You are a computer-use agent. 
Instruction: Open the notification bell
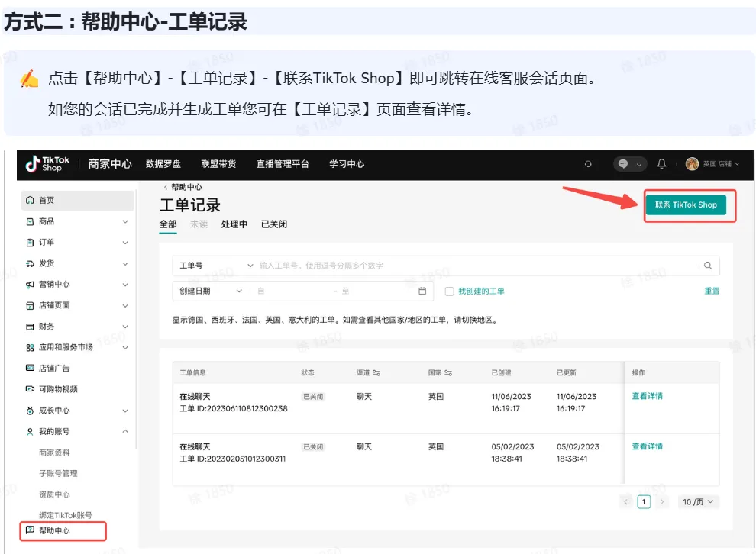(661, 164)
